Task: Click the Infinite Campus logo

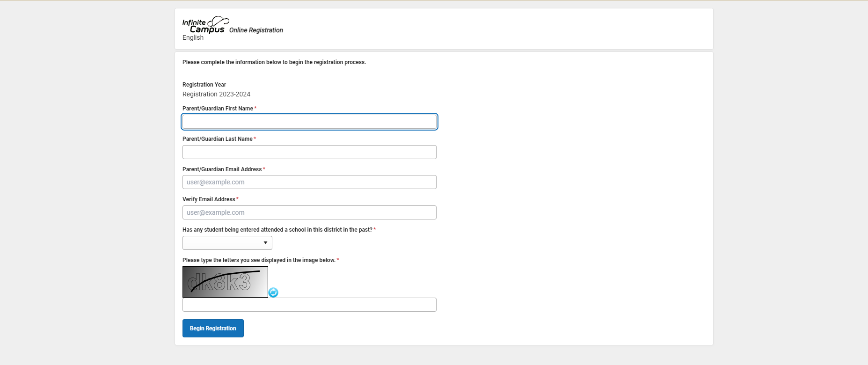Action: (x=205, y=25)
